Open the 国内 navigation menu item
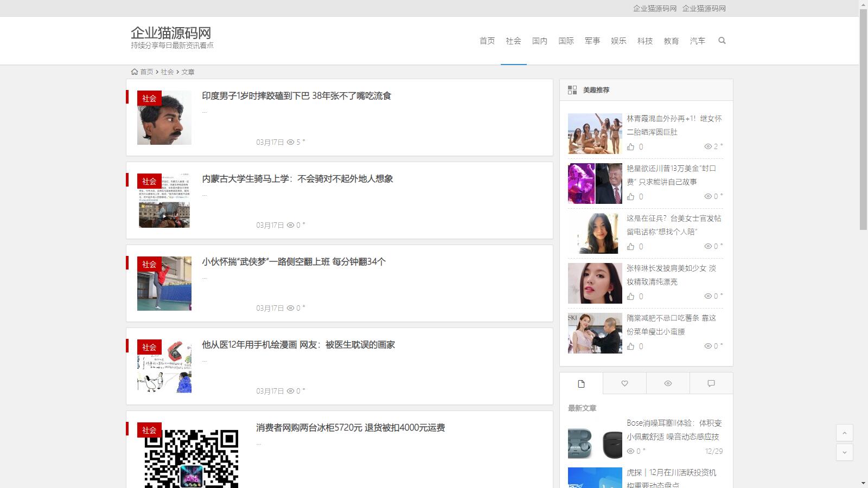This screenshot has height=488, width=868. pos(539,41)
